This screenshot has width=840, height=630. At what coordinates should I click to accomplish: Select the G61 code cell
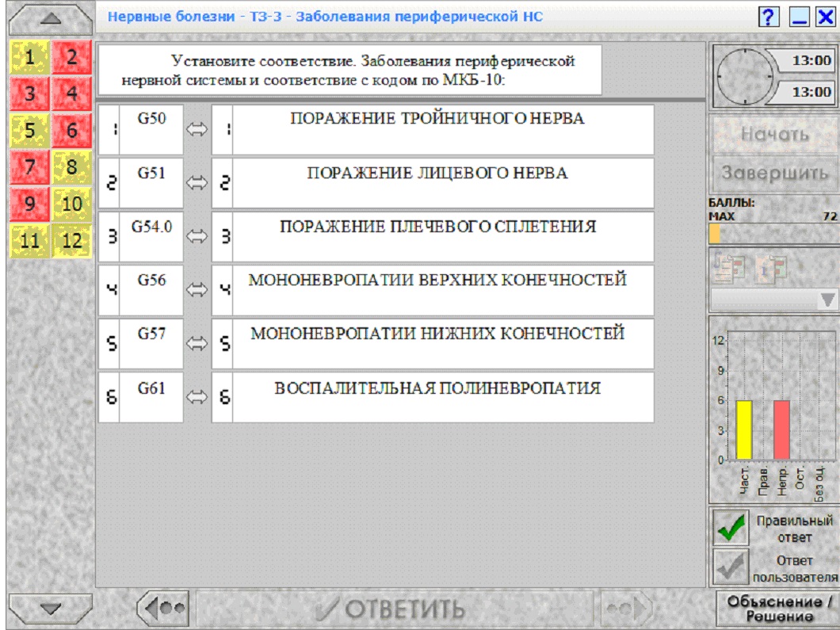click(x=151, y=397)
